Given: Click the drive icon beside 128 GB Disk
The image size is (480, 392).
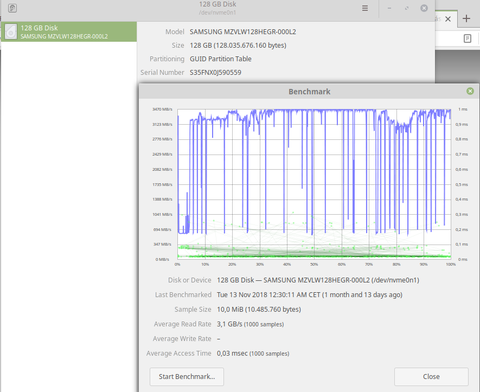Looking at the screenshot, I should pos(11,32).
